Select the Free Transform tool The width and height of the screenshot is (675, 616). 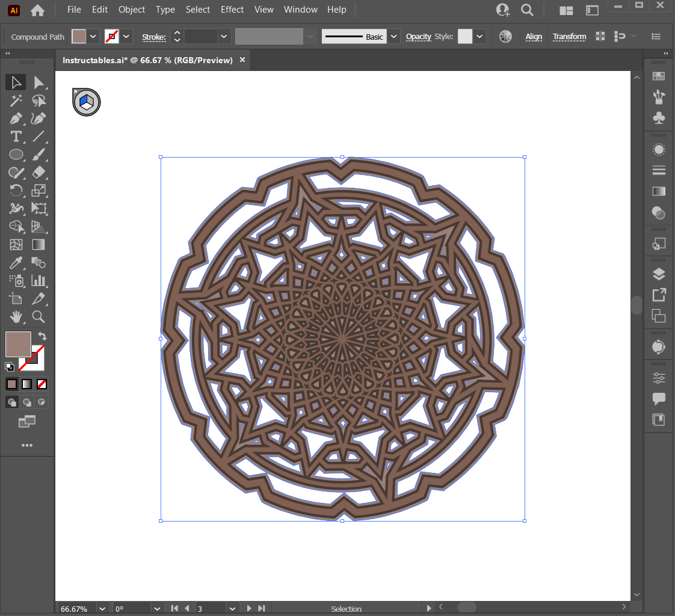tap(39, 209)
